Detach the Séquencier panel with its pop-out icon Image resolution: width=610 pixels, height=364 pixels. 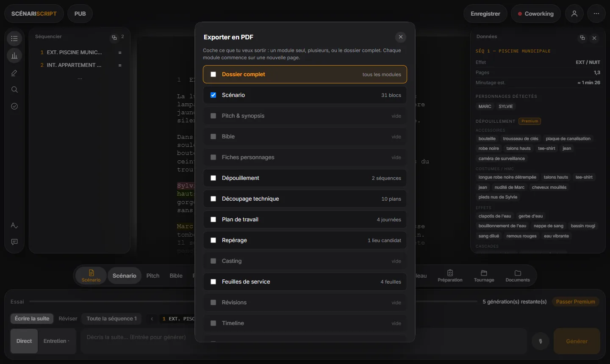[114, 38]
